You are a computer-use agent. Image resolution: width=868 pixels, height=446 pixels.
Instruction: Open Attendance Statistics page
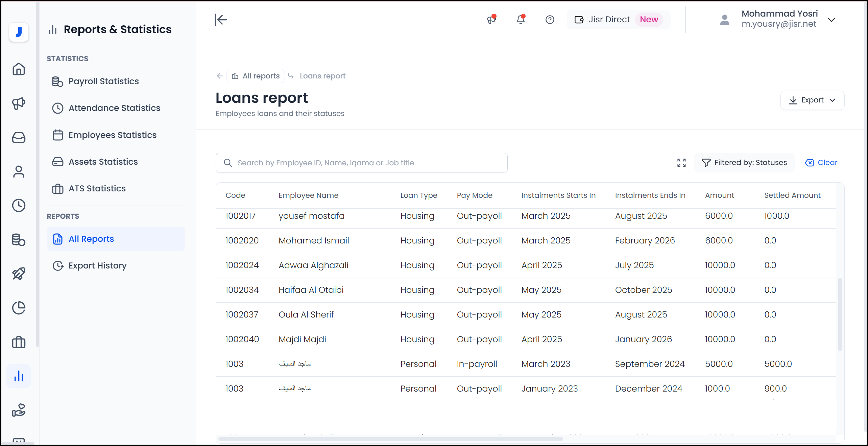pos(114,108)
